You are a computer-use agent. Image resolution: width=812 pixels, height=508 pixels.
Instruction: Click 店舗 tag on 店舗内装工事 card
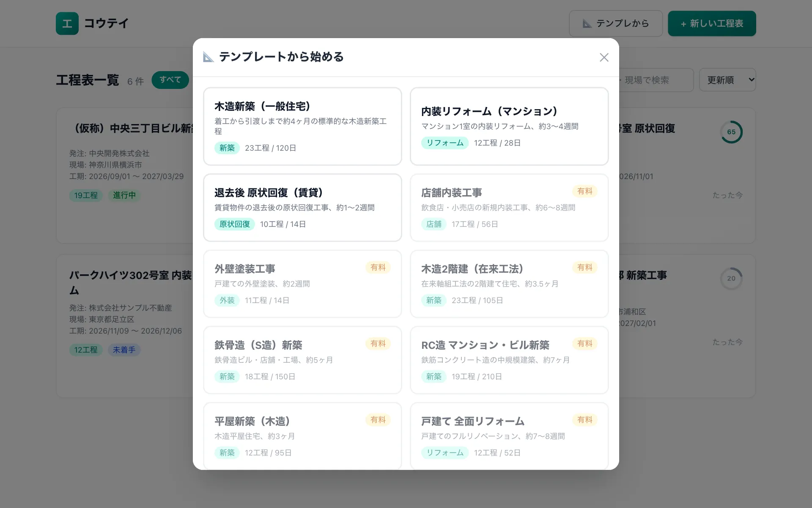pyautogui.click(x=434, y=224)
